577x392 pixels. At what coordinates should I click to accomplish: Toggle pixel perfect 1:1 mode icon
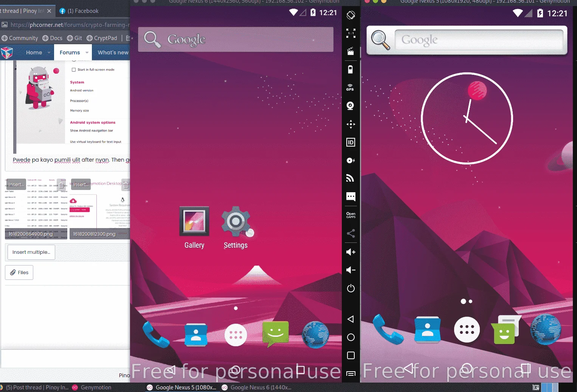point(351,33)
